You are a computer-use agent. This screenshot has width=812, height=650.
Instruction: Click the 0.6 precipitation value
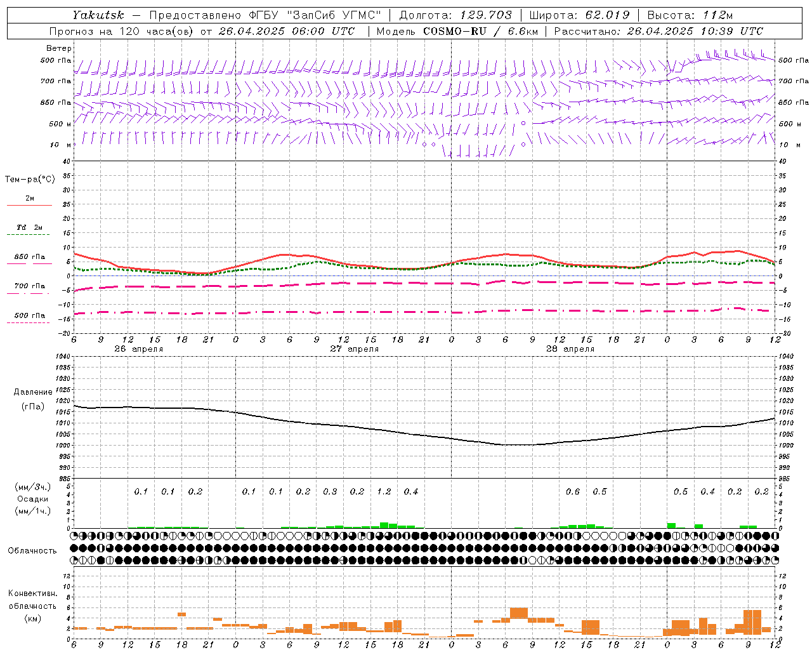[x=572, y=491]
